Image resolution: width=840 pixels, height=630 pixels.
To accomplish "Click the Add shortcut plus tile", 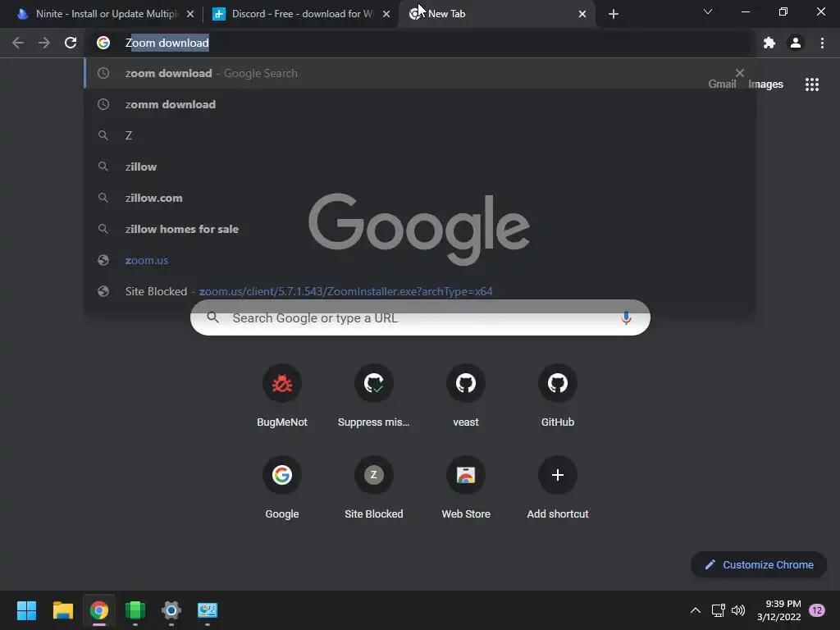I will 558,488.
